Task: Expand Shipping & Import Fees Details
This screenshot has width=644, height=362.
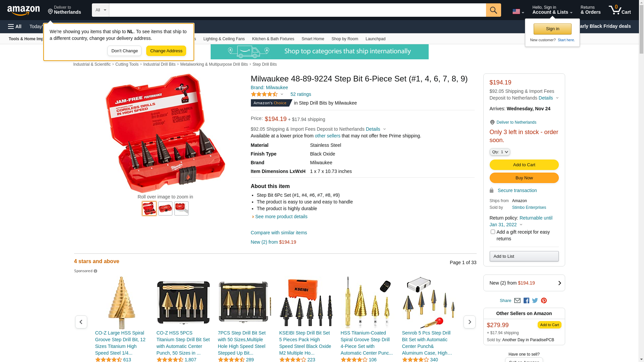Action: point(376,129)
